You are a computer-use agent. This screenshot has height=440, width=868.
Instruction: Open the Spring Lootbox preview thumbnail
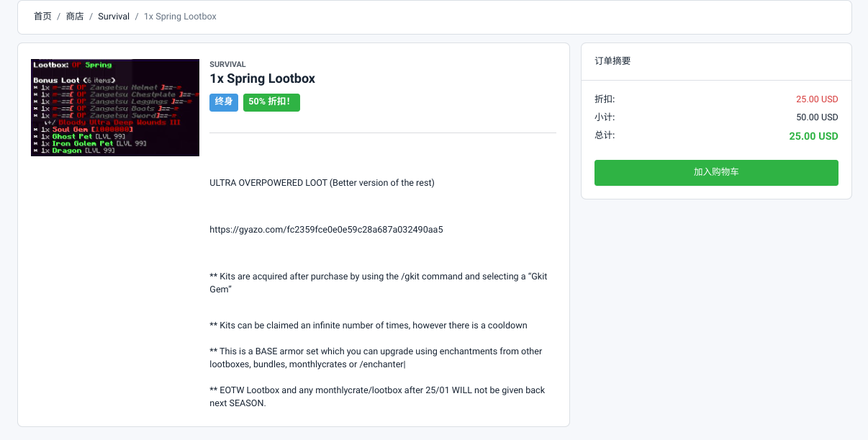point(115,107)
